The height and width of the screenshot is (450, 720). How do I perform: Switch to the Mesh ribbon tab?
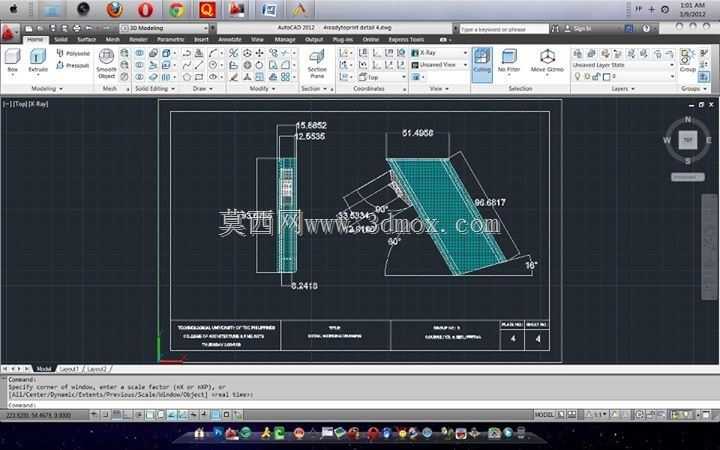coord(112,39)
